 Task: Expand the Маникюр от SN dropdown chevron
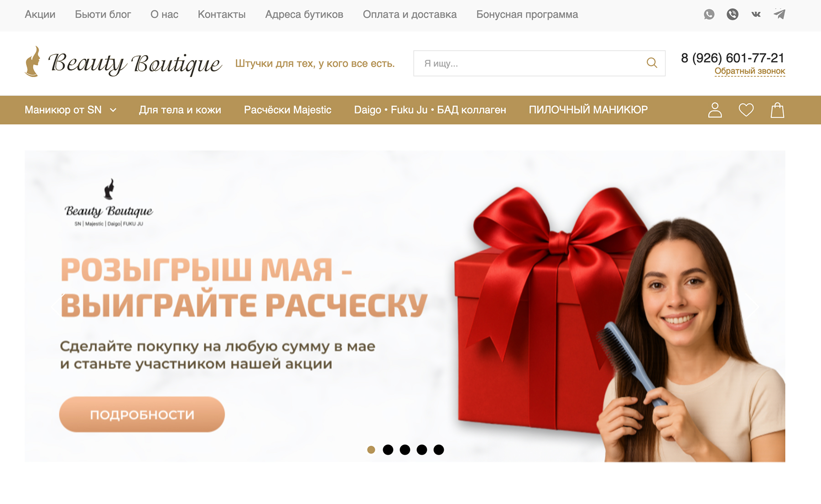coord(113,110)
